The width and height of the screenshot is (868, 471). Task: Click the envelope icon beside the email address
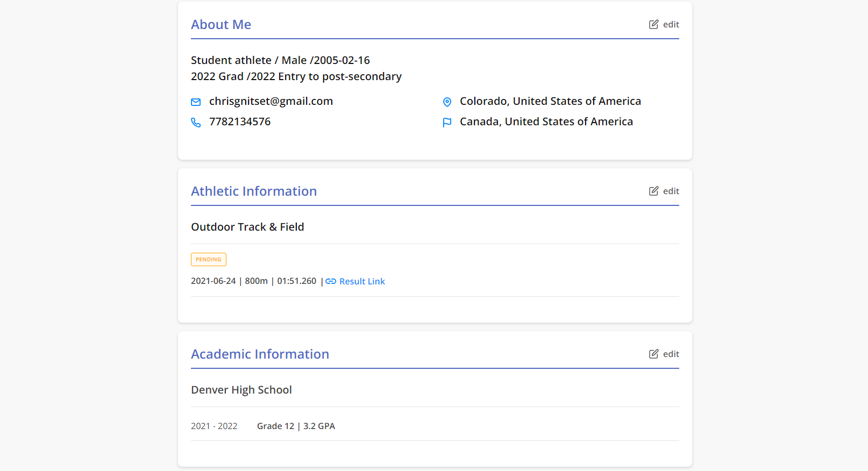[x=196, y=102]
